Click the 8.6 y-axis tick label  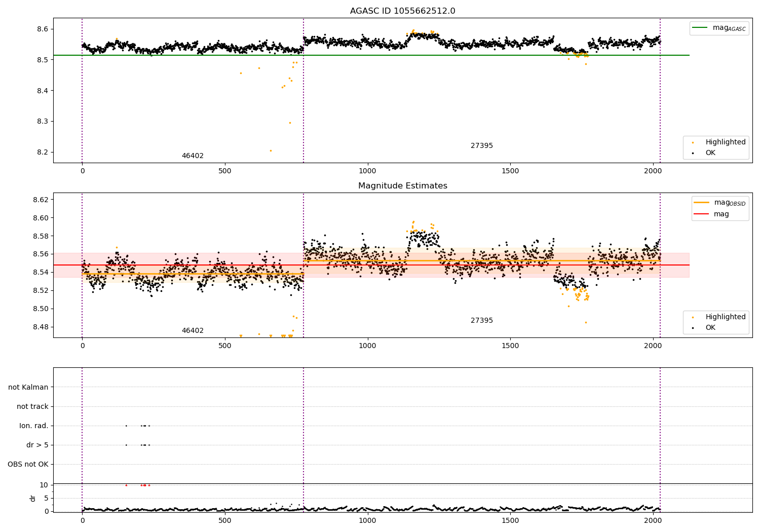click(43, 29)
